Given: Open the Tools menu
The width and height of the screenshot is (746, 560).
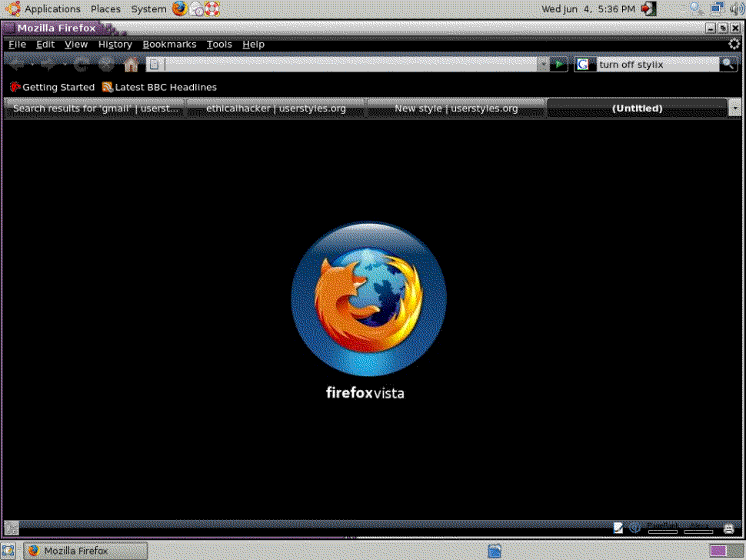Looking at the screenshot, I should pos(219,45).
